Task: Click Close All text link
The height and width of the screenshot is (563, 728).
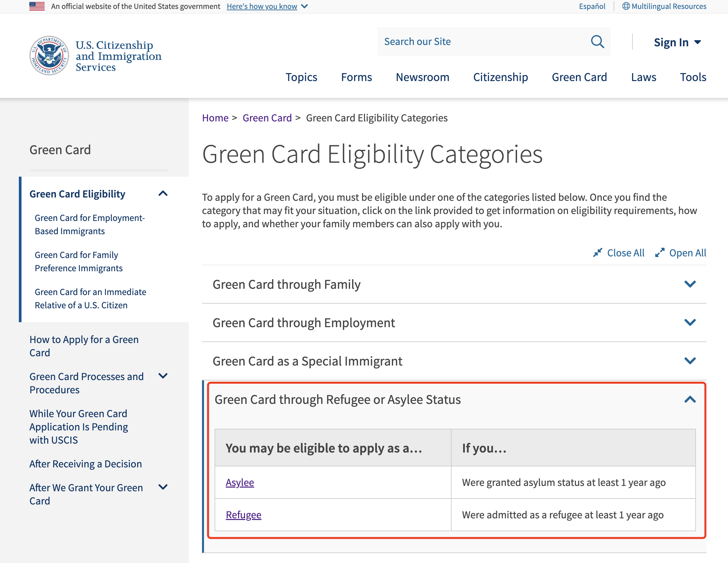Action: pos(626,253)
